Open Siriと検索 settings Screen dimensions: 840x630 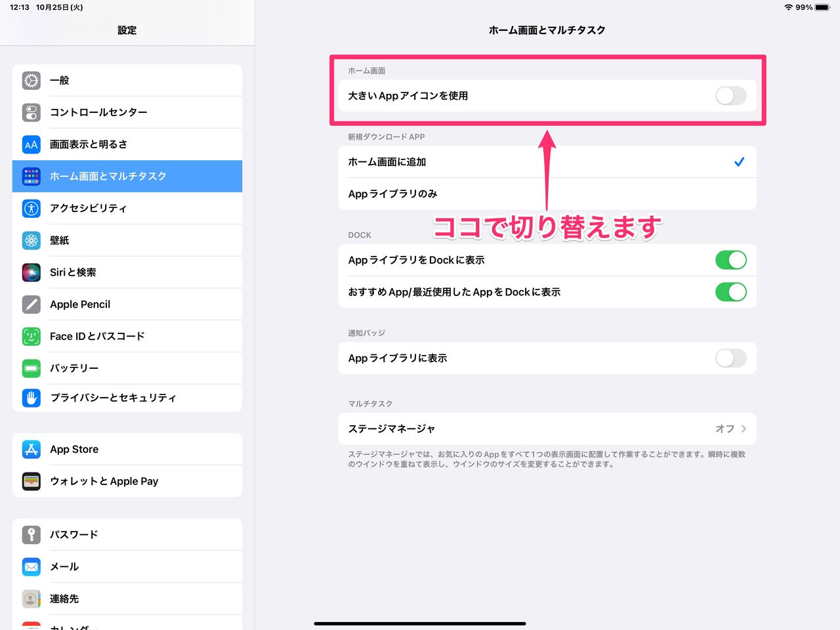(127, 272)
